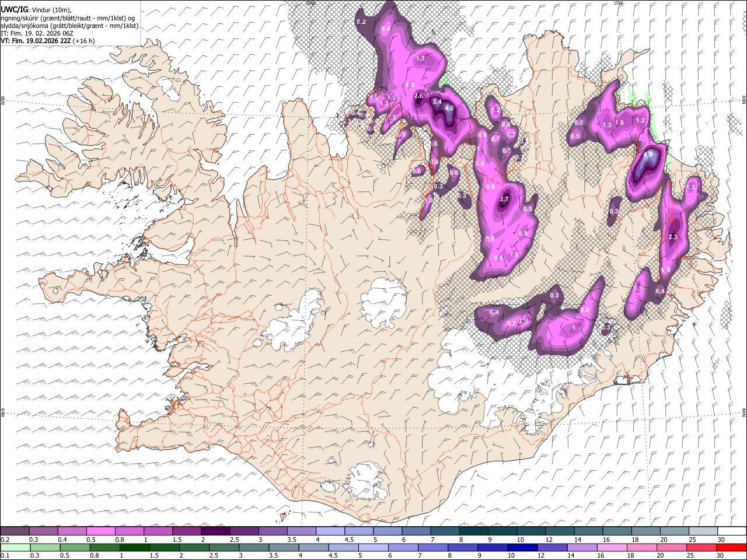Click the 64N latitude label at right edge
This screenshot has width=747, height=560.
click(743, 412)
